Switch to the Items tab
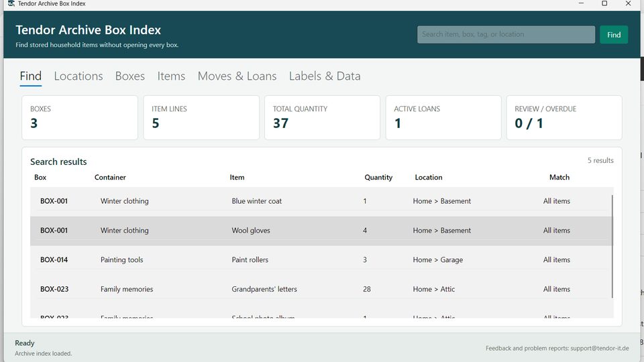The height and width of the screenshot is (362, 644). [171, 76]
